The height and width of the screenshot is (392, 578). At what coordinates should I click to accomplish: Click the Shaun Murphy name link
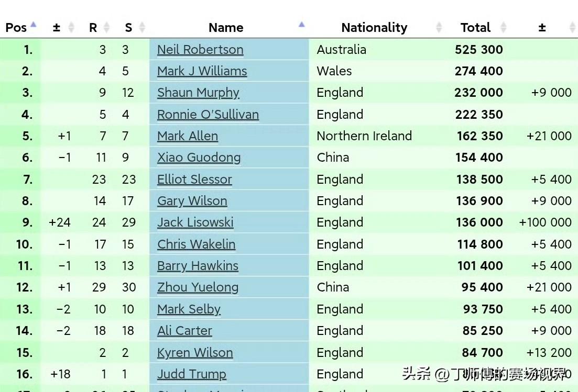coord(198,93)
